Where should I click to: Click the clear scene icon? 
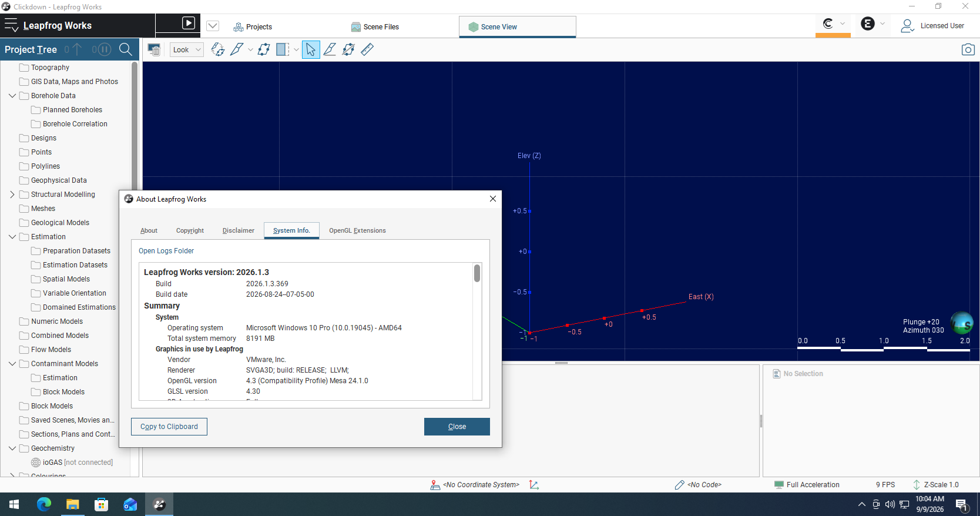click(x=154, y=49)
